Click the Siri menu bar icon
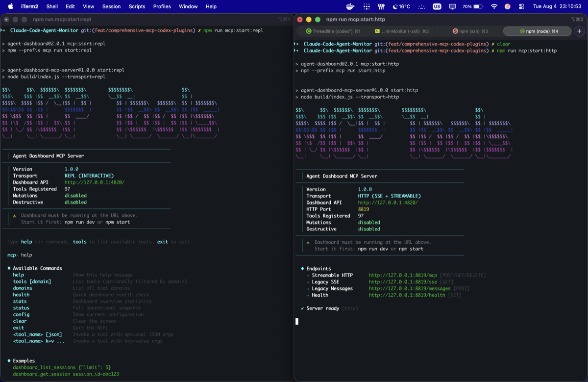This screenshot has height=382, width=588. coord(508,6)
